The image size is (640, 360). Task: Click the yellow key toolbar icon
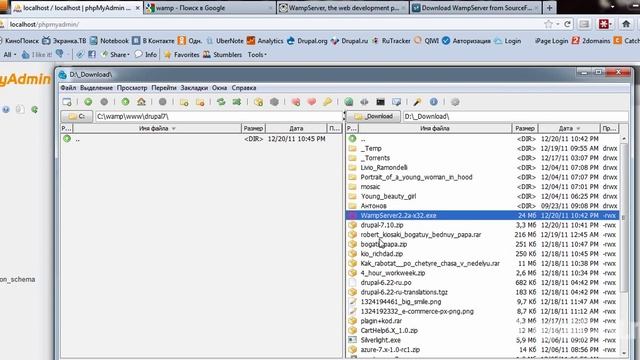pyautogui.click(x=327, y=102)
